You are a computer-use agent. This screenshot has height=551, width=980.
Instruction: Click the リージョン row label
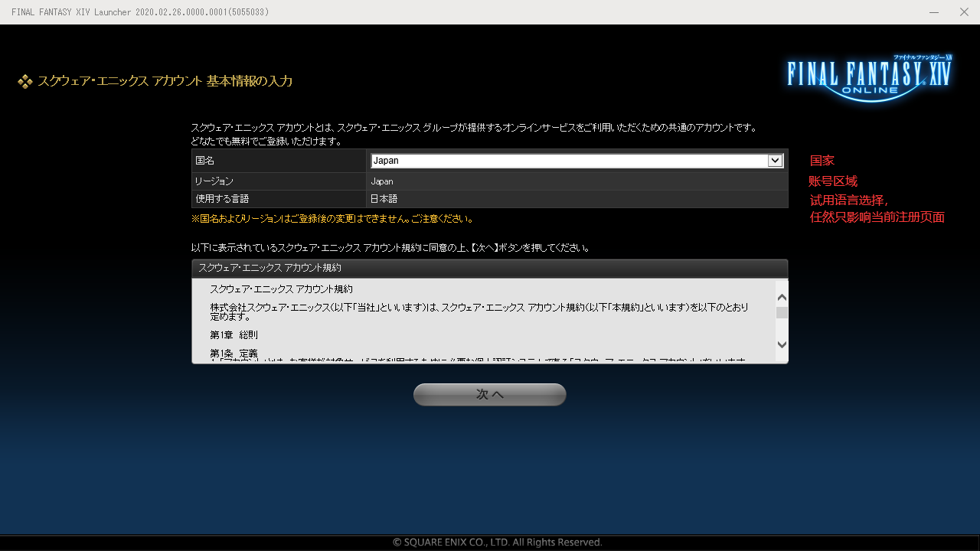click(214, 181)
